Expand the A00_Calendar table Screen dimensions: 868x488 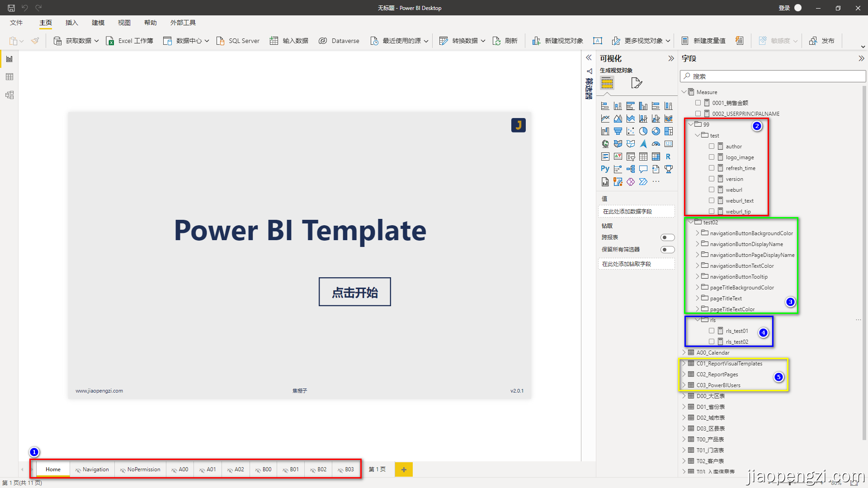click(x=684, y=353)
